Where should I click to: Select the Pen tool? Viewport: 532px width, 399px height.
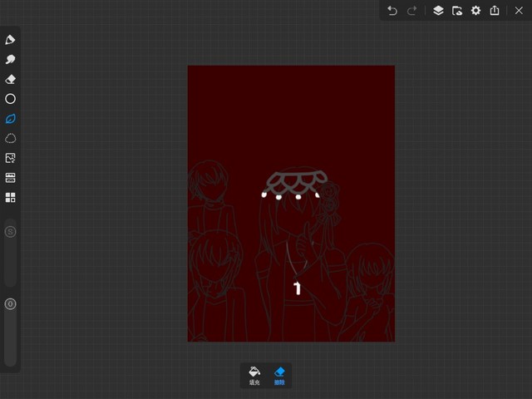click(x=11, y=40)
